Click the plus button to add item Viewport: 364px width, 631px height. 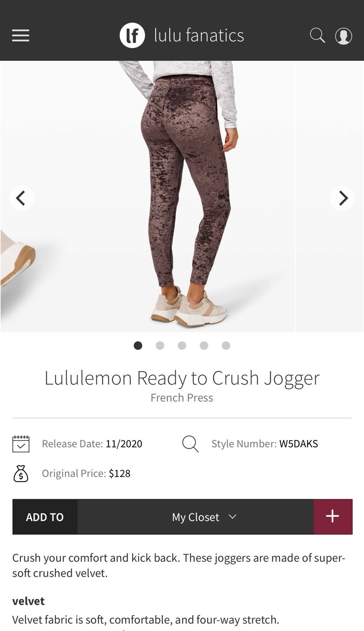coord(332,517)
